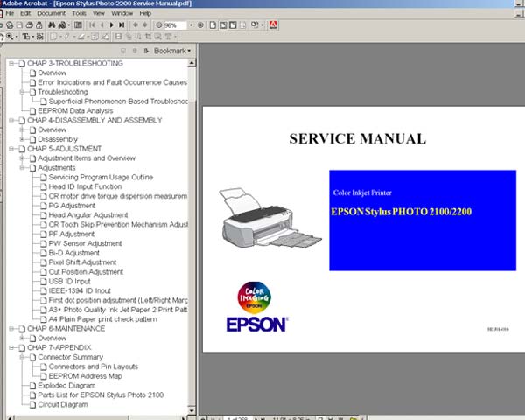Open the zoom percentage dropdown arrow
525x420 pixels.
pos(191,25)
